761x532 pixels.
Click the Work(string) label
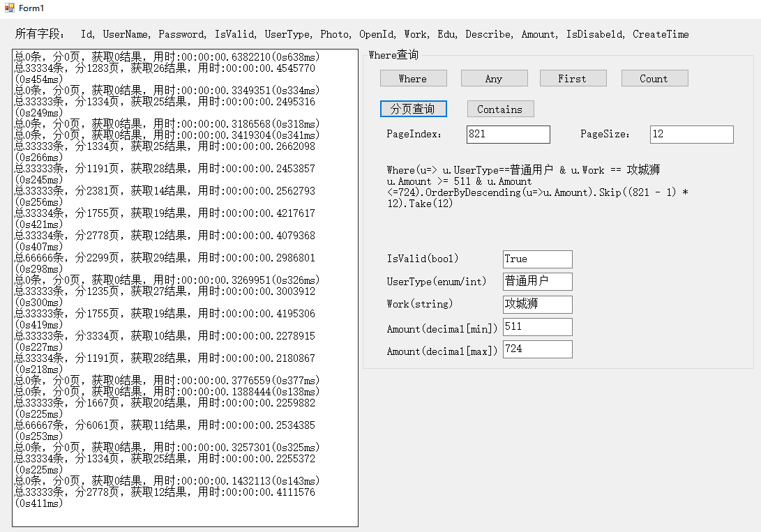(x=420, y=304)
